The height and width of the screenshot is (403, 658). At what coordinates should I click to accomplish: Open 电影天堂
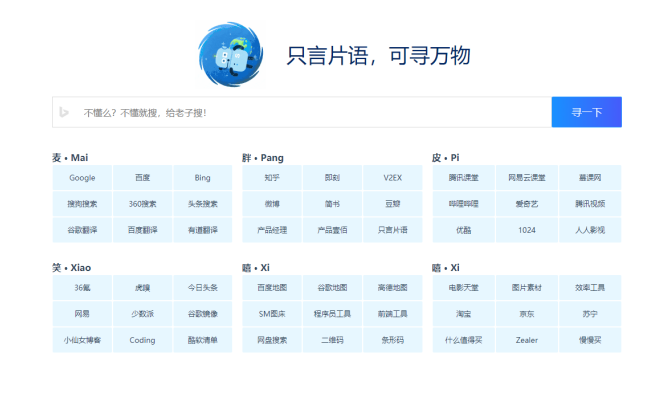(464, 288)
